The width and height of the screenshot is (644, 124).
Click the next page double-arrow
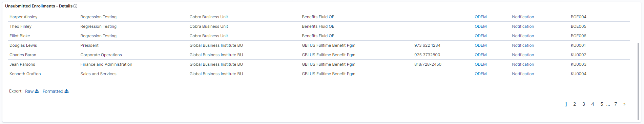click(x=624, y=104)
